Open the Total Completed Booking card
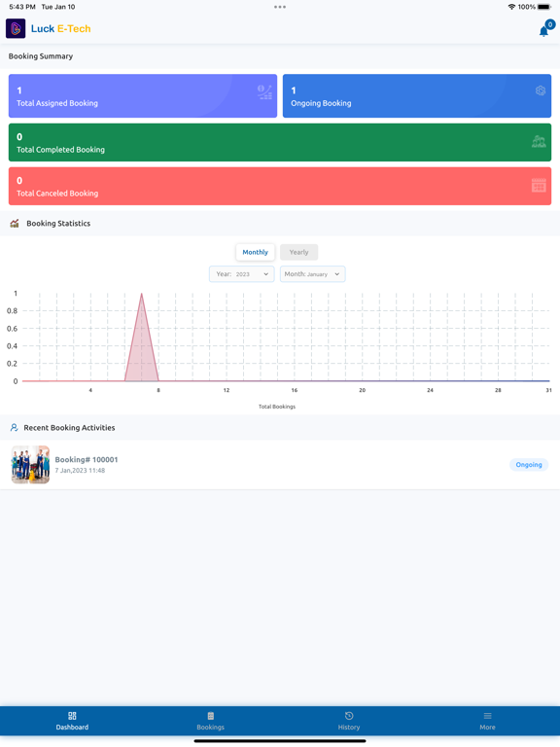This screenshot has width=560, height=747. (280, 142)
